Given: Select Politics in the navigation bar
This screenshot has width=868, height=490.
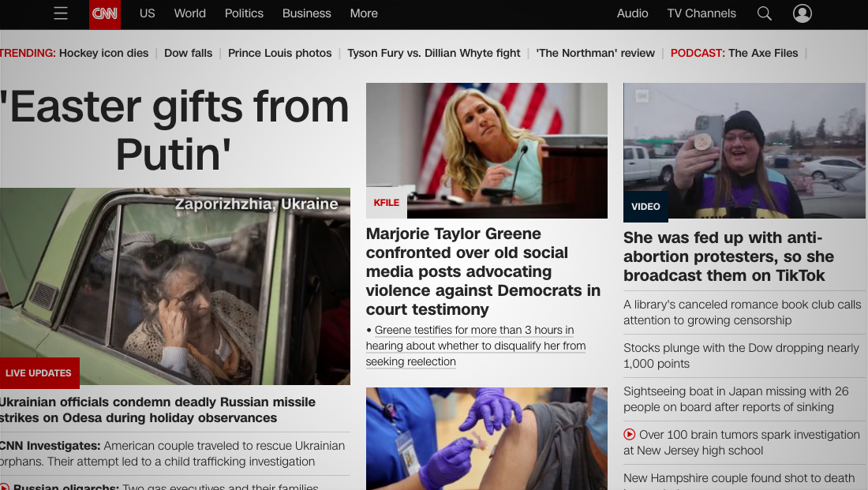Looking at the screenshot, I should (244, 13).
